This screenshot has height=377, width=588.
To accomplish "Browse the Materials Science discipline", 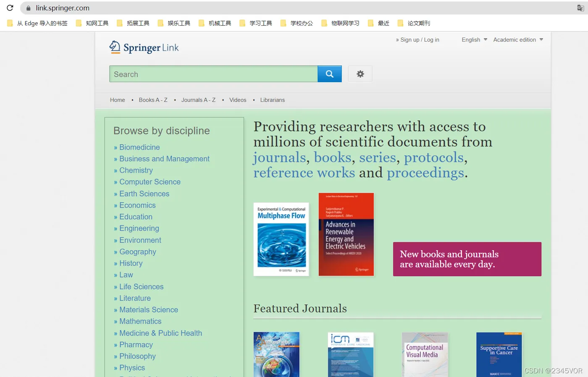I will [x=149, y=310].
